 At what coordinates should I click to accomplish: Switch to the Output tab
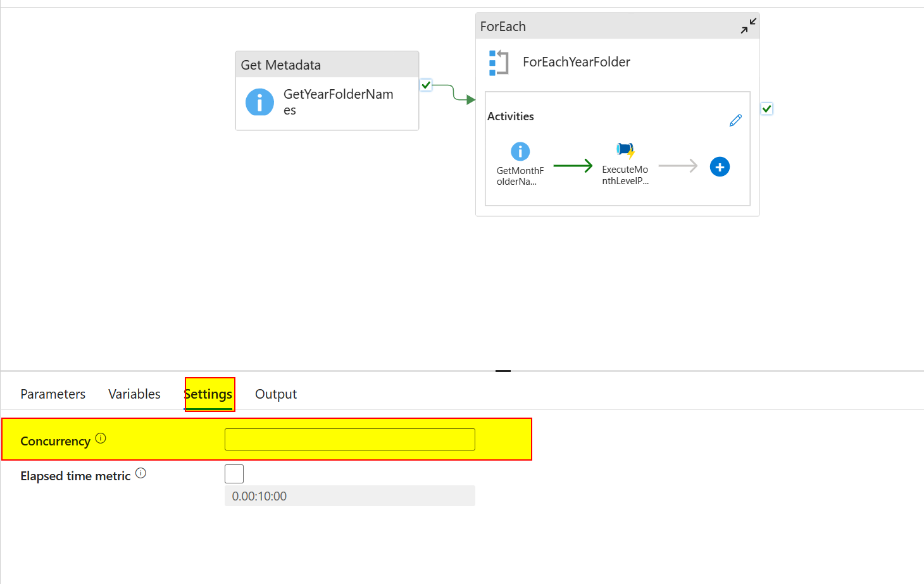point(276,394)
